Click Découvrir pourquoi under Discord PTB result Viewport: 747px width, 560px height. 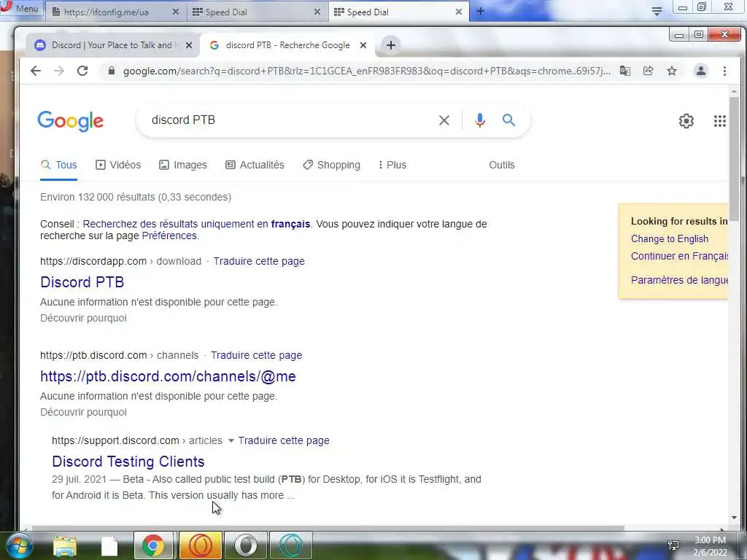(83, 318)
